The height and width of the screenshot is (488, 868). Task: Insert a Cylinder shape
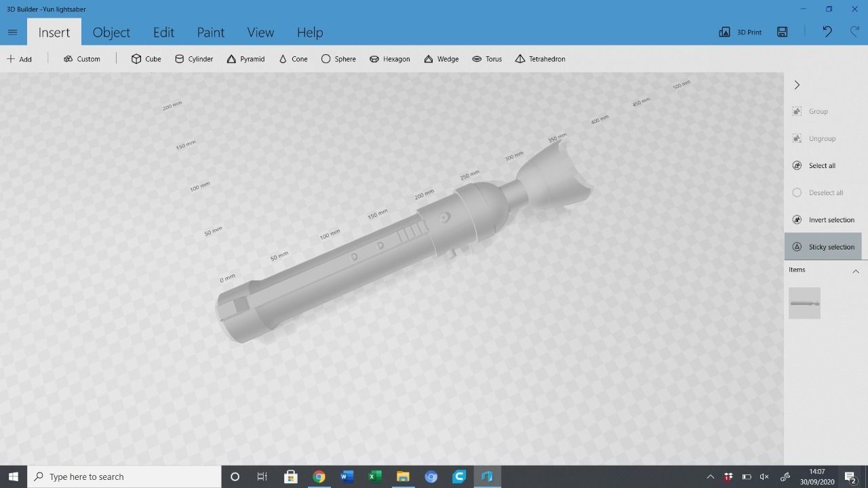coord(193,59)
